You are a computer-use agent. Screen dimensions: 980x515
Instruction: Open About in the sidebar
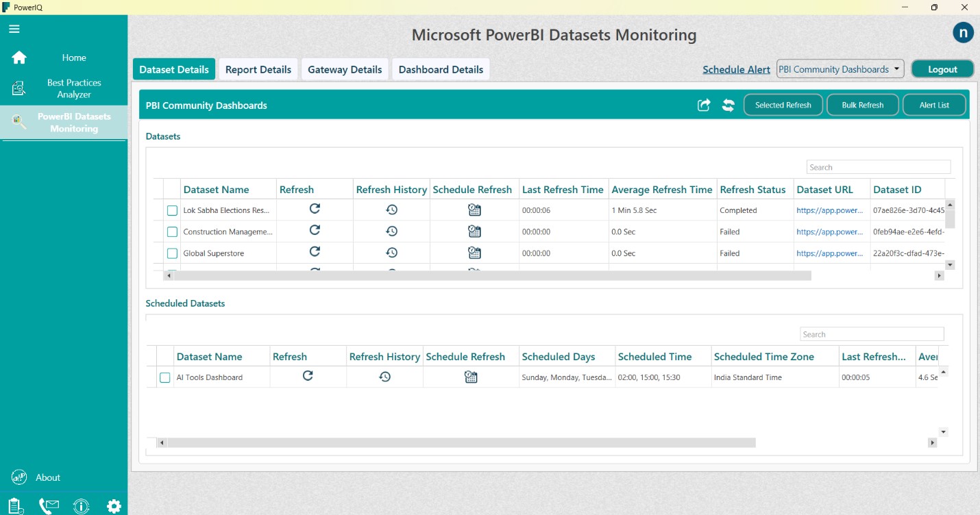(48, 477)
